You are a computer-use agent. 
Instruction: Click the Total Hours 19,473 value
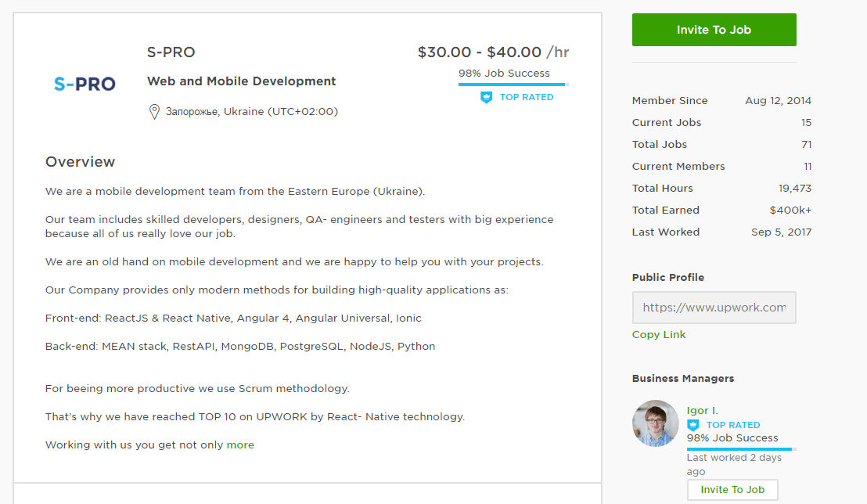[x=794, y=188]
